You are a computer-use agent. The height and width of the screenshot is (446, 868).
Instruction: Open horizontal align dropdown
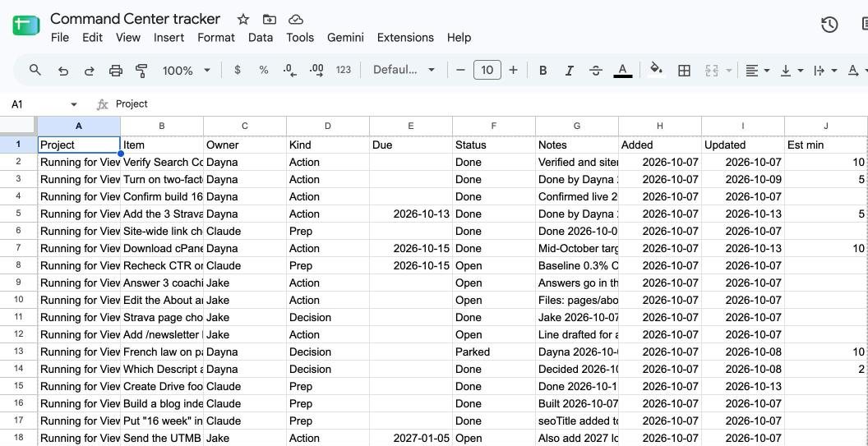tap(757, 71)
